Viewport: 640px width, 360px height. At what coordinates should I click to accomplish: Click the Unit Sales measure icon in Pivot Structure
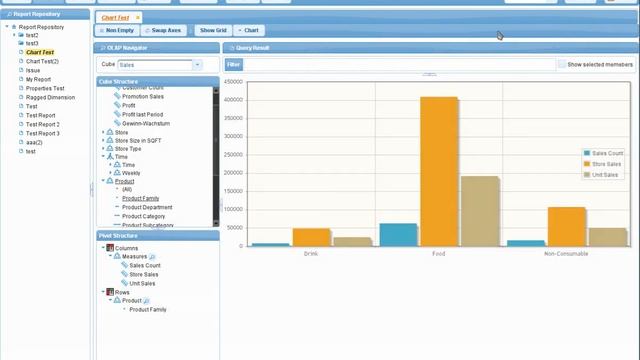tap(124, 283)
